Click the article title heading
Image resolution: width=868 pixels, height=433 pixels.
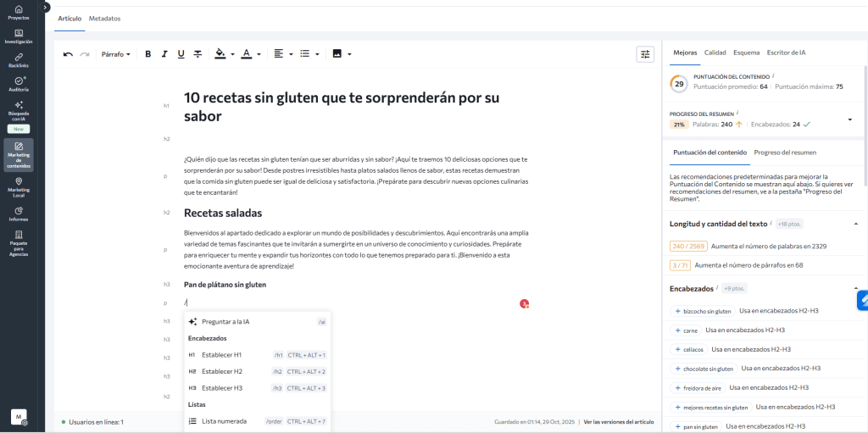coord(342,108)
